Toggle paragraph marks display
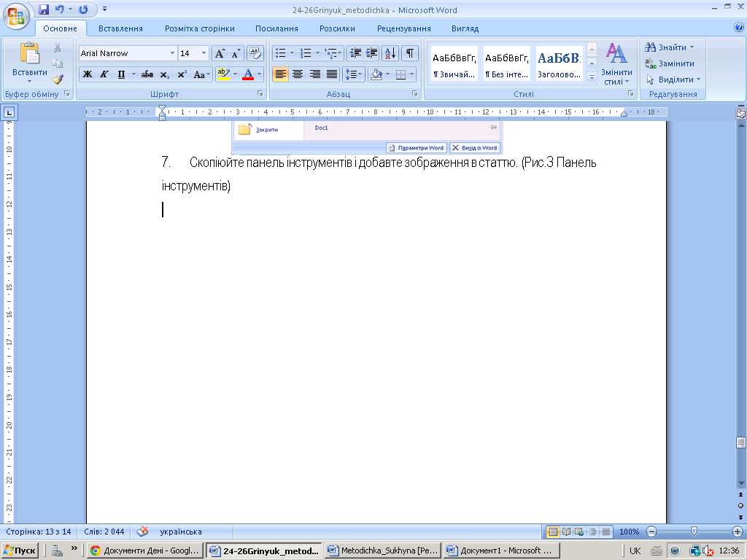 pos(410,53)
